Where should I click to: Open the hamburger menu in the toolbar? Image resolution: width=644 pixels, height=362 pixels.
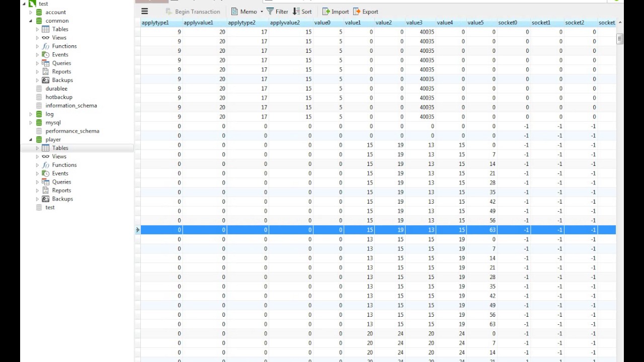pos(145,11)
